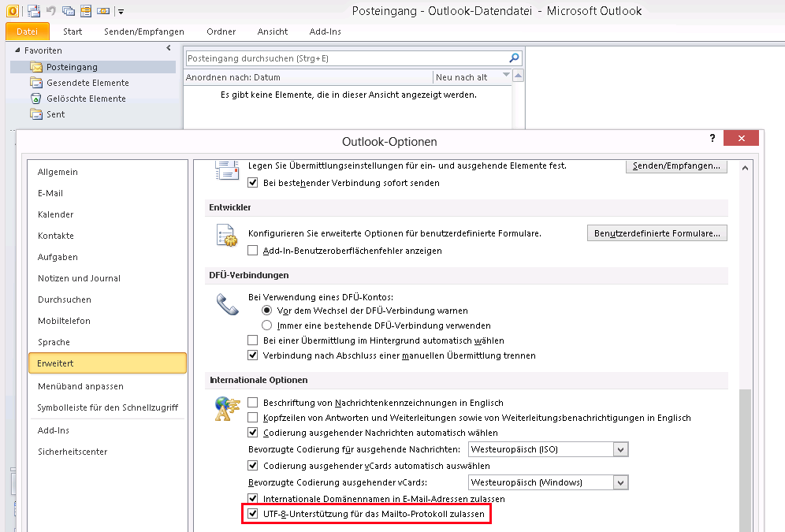Screen dimensions: 785x532
Task: Click the Outlook application icon in title bar
Action: (x=13, y=11)
